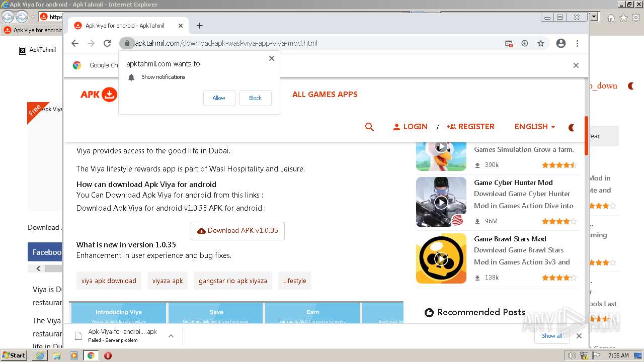Download APK v1.0.35 button
Image resolution: width=644 pixels, height=362 pixels.
237,231
